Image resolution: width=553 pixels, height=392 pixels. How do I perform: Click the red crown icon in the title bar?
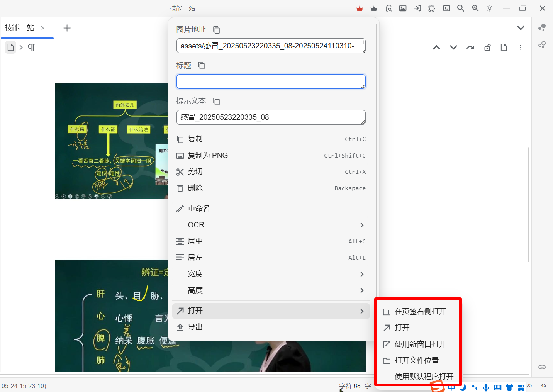click(x=360, y=8)
